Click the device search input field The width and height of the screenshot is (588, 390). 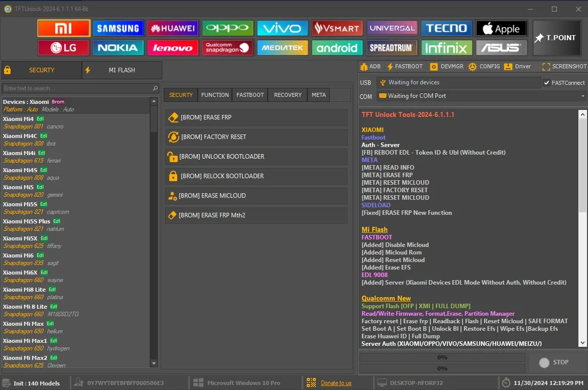coord(77,88)
